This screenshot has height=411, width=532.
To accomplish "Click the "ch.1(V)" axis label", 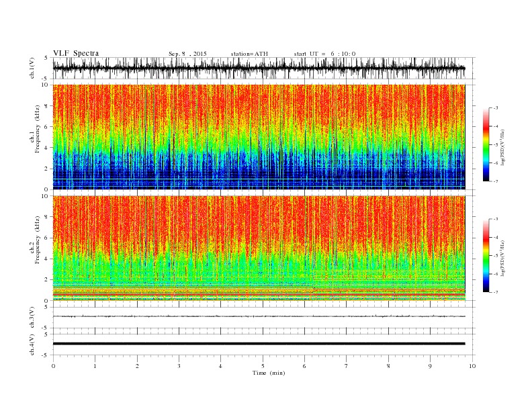I will coord(32,68).
